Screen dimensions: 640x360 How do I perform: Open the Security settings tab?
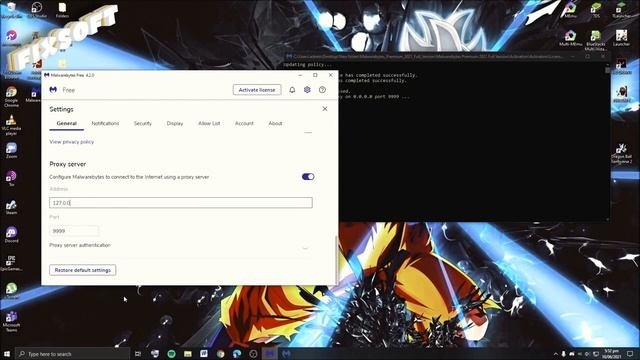143,123
